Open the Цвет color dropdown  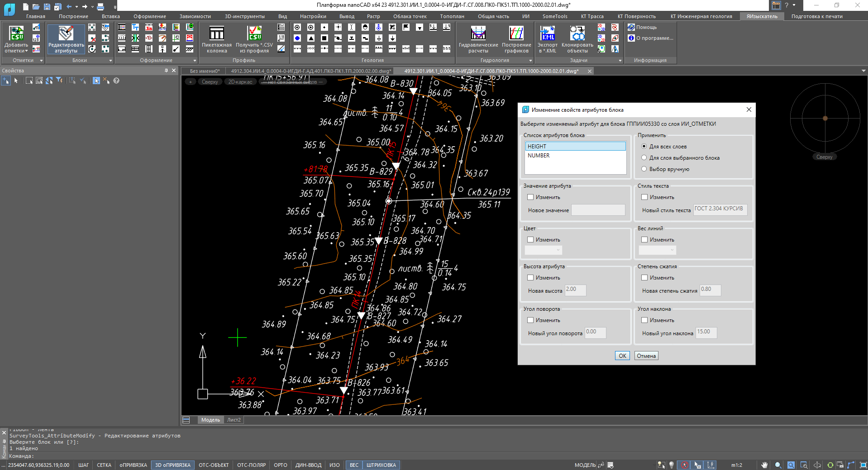click(x=543, y=250)
